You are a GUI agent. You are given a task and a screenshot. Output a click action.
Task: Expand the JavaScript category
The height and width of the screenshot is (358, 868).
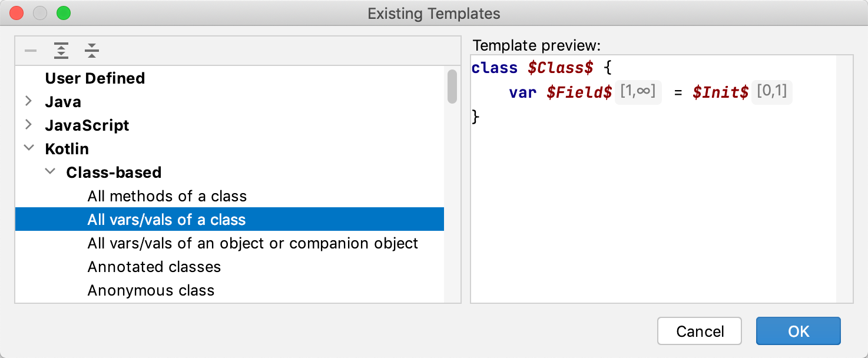point(29,125)
